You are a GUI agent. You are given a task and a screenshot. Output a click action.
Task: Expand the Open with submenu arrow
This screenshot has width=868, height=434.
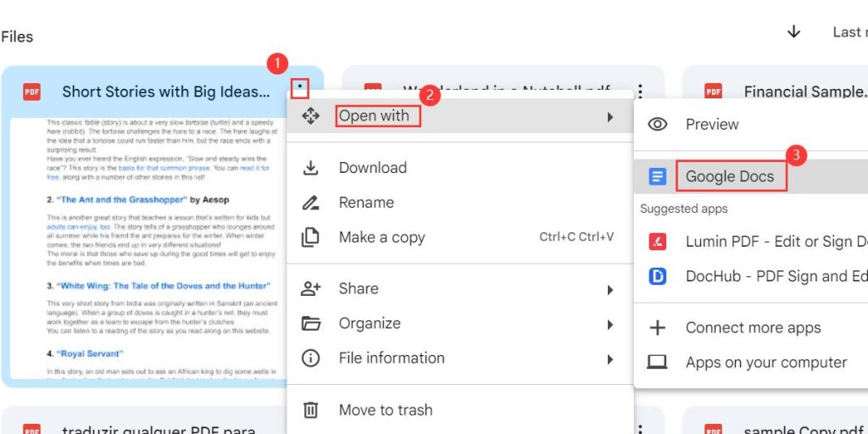[610, 117]
